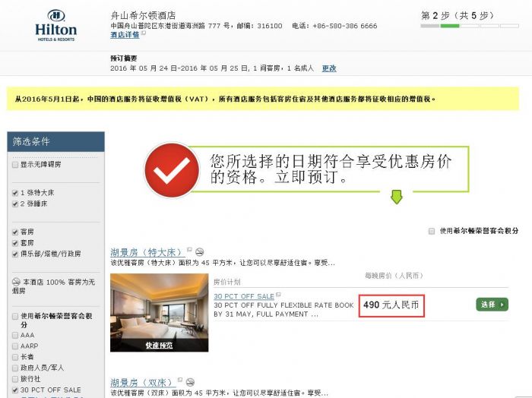Open the 酒店详情 hotel details link
This screenshot has height=398, width=532.
(125, 35)
